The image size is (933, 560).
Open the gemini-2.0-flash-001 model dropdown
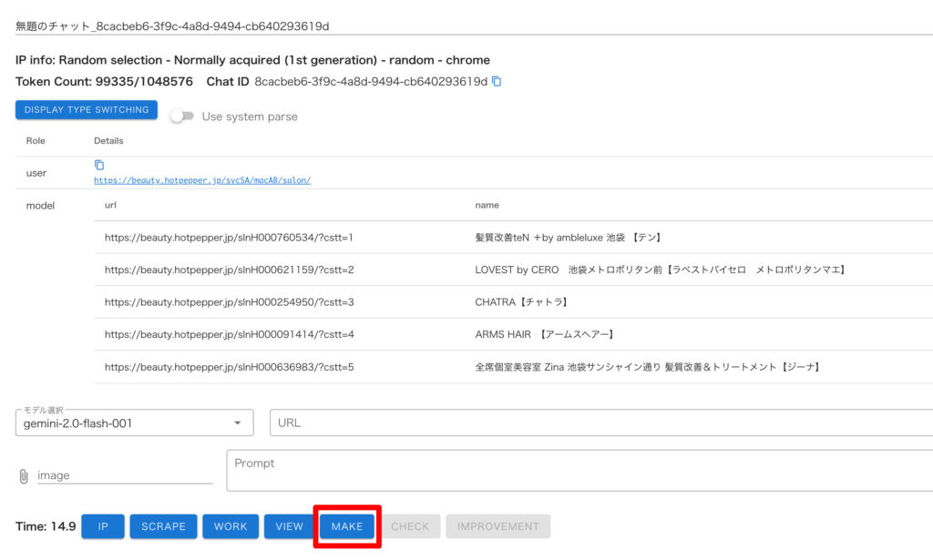[x=134, y=423]
